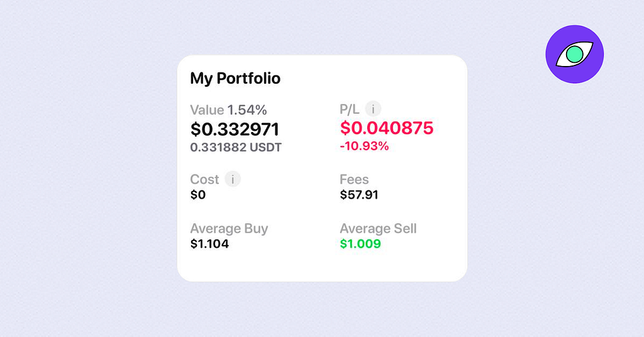Image resolution: width=644 pixels, height=337 pixels.
Task: Click the Cost label text
Action: click(204, 179)
